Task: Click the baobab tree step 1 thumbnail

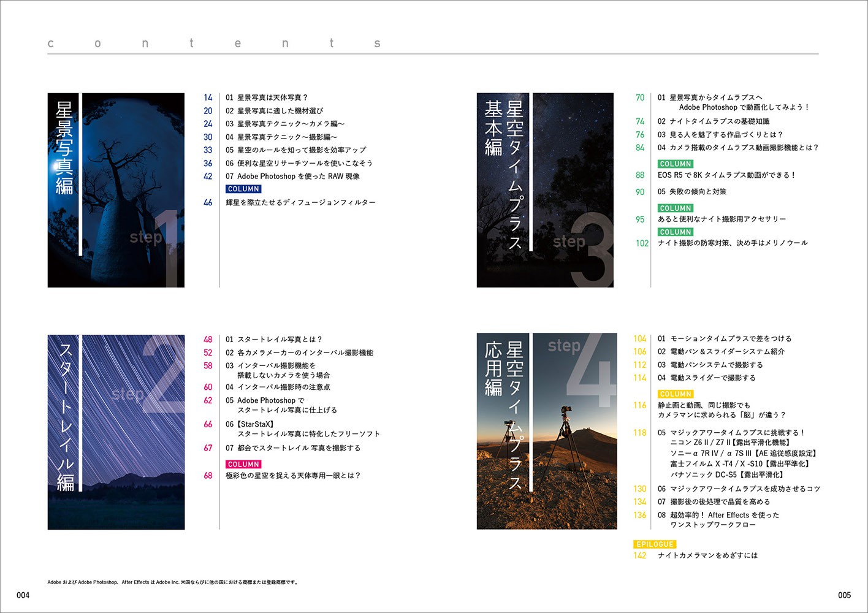Action: (116, 190)
